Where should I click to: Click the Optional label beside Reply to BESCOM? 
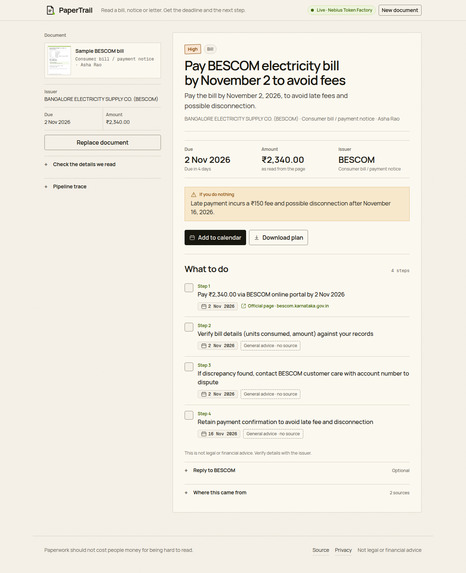pos(401,471)
